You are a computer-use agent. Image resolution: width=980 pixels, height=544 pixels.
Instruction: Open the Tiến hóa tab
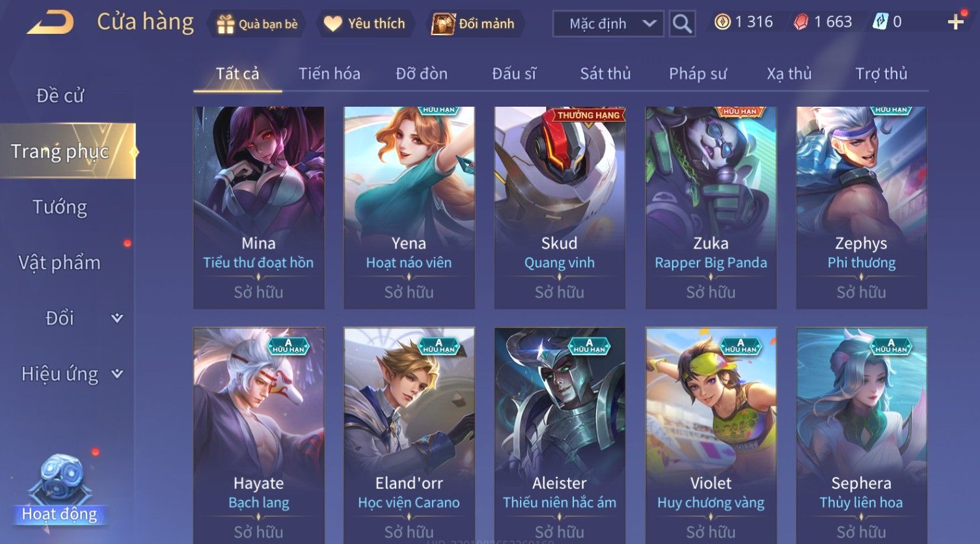point(329,74)
